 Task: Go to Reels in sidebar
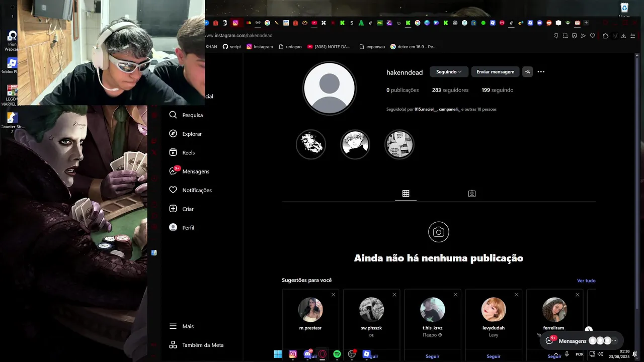click(182, 152)
